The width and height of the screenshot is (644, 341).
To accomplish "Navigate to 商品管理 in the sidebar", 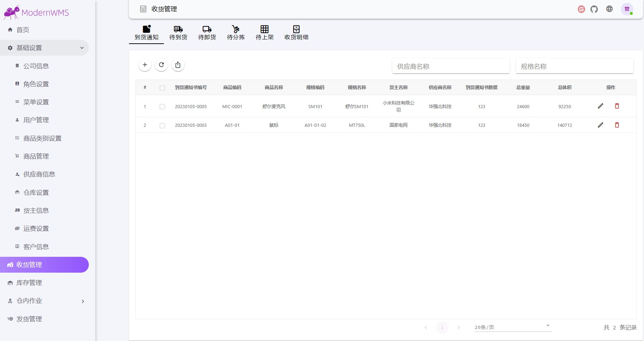I will coord(36,156).
